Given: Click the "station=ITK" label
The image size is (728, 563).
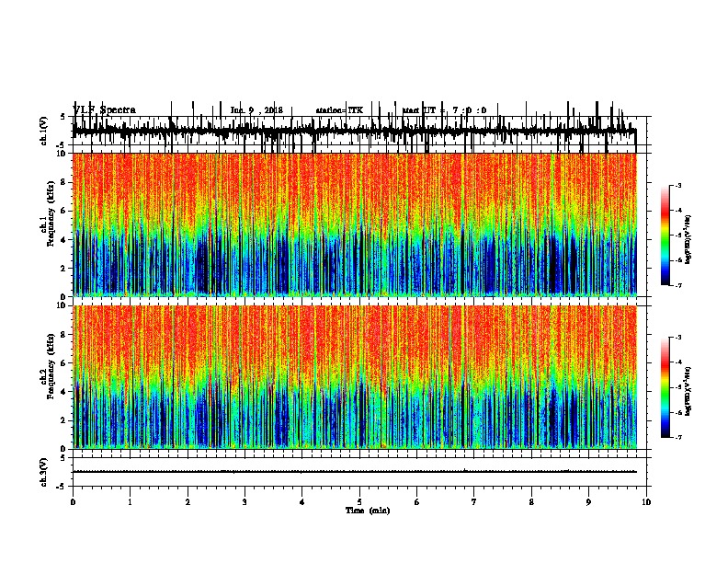Looking at the screenshot, I should [339, 110].
